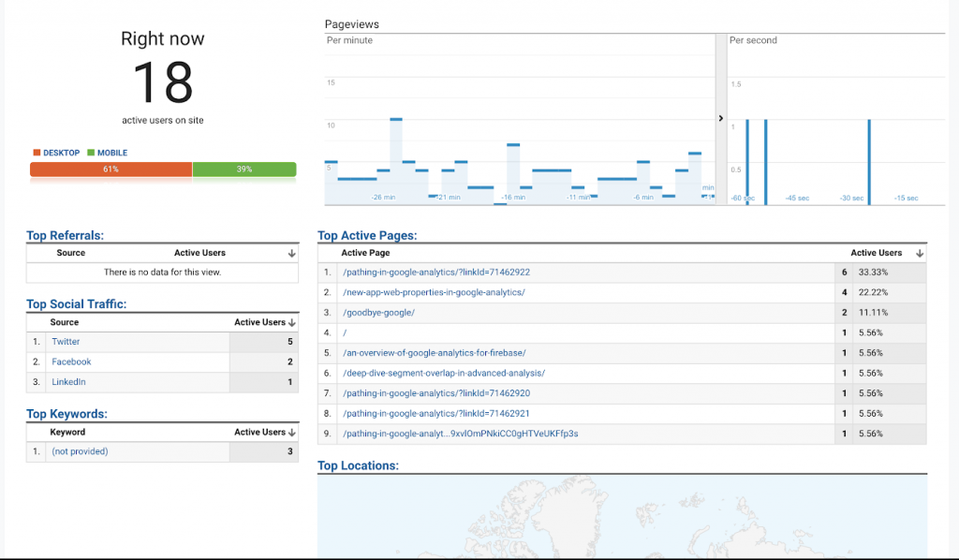This screenshot has height=560, width=959.
Task: Click the Source column header in Top Social Traffic
Action: point(65,322)
